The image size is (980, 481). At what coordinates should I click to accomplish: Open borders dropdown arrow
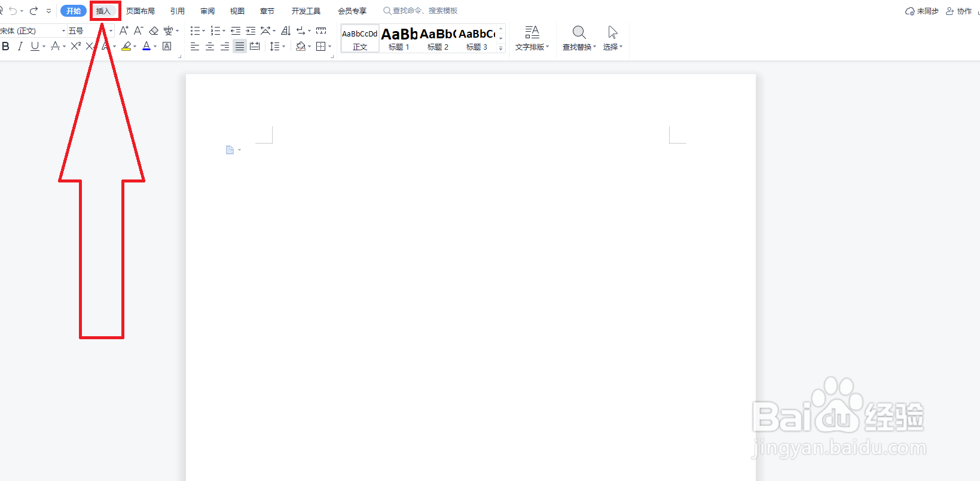329,47
